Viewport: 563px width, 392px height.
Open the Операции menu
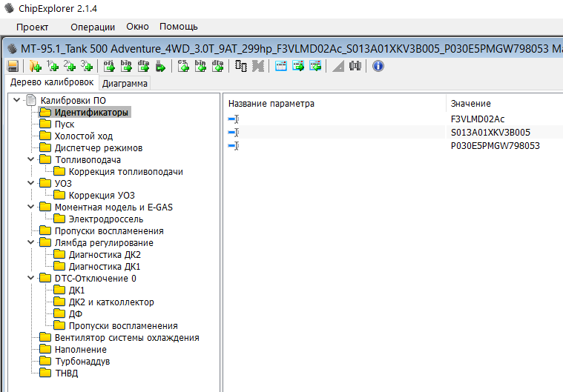[93, 27]
